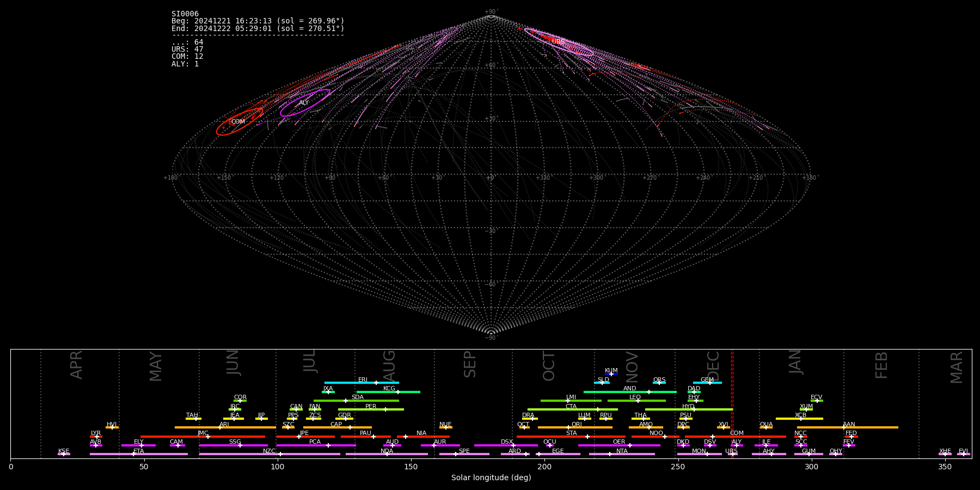Click the MAR month label
Screen dimensions: 980x490
click(957, 367)
